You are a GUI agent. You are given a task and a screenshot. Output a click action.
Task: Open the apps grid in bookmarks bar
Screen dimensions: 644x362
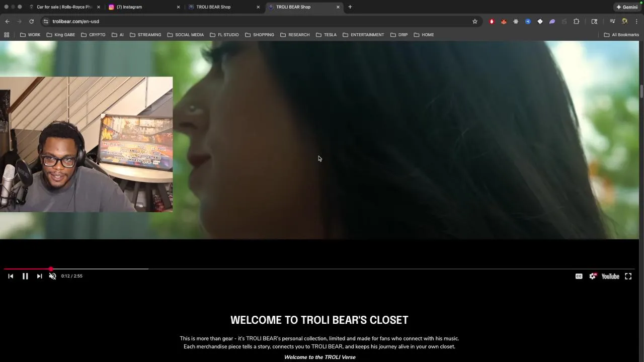7,35
